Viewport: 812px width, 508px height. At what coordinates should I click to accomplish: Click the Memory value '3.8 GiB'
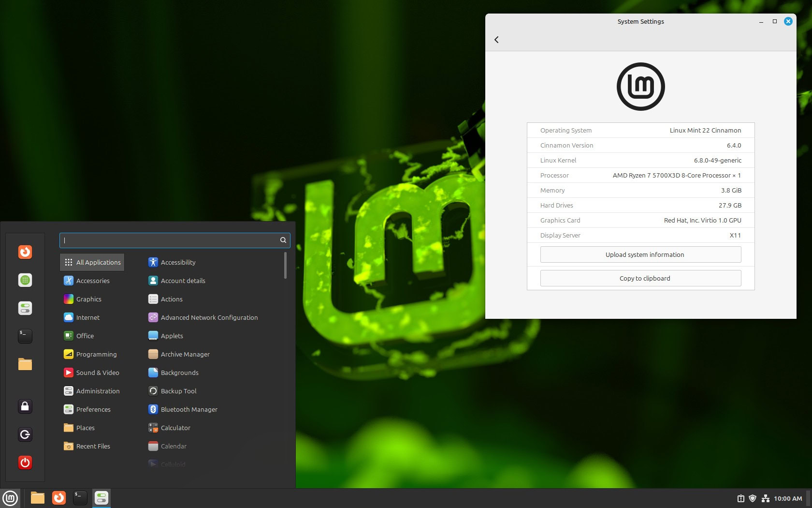click(x=731, y=190)
